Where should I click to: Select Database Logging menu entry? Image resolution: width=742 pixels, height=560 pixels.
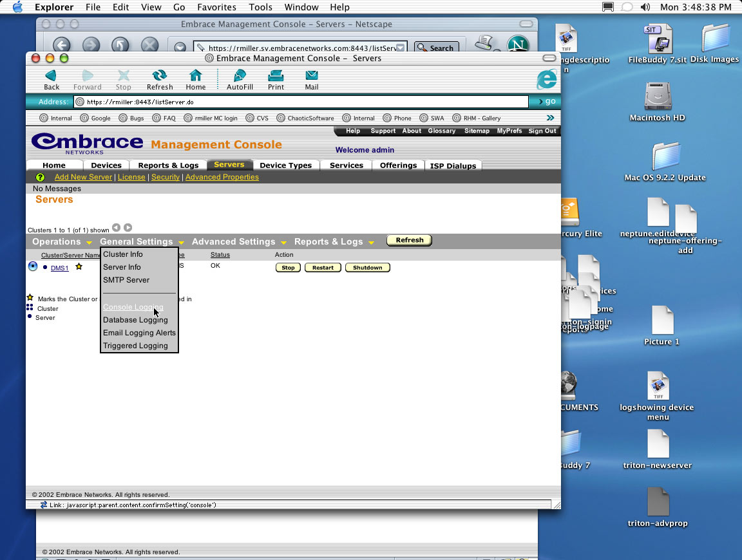point(135,320)
